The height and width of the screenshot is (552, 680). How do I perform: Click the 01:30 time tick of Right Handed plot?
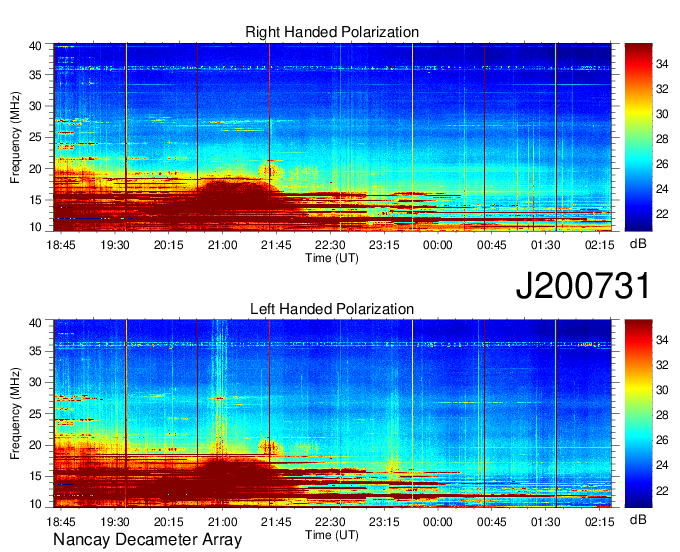point(546,245)
